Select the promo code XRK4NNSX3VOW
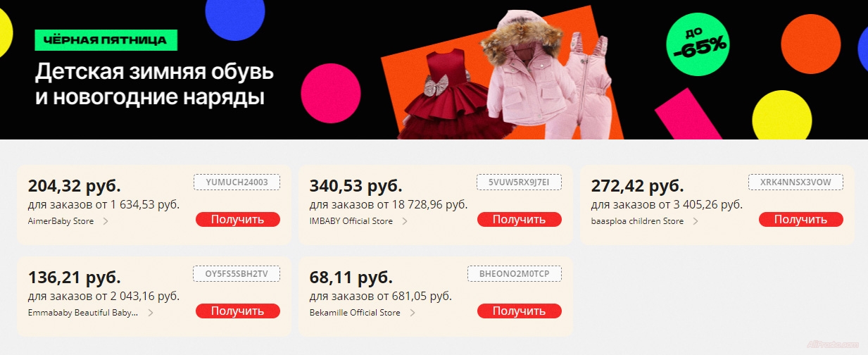This screenshot has width=868, height=355. tap(796, 182)
